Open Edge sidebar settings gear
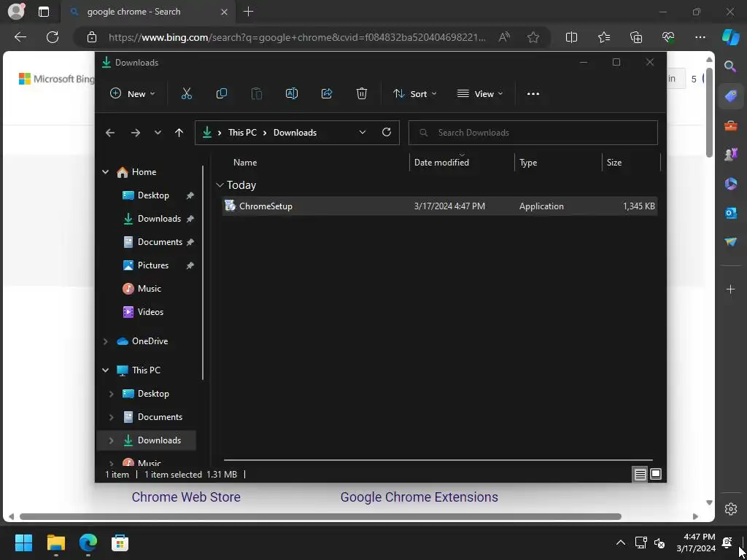Screen dimensions: 747x560 (x=731, y=508)
